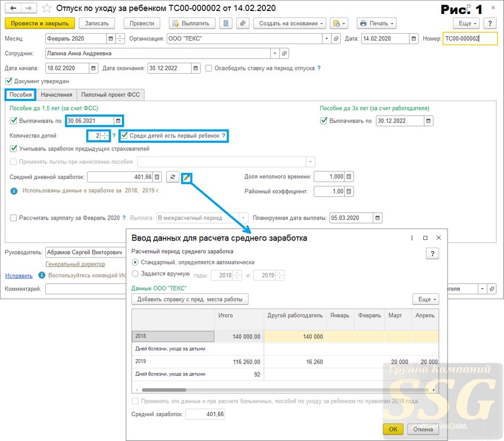Open the calculator for Доля неполного времени
Image resolution: width=504 pixels, height=441 pixels.
point(349,177)
